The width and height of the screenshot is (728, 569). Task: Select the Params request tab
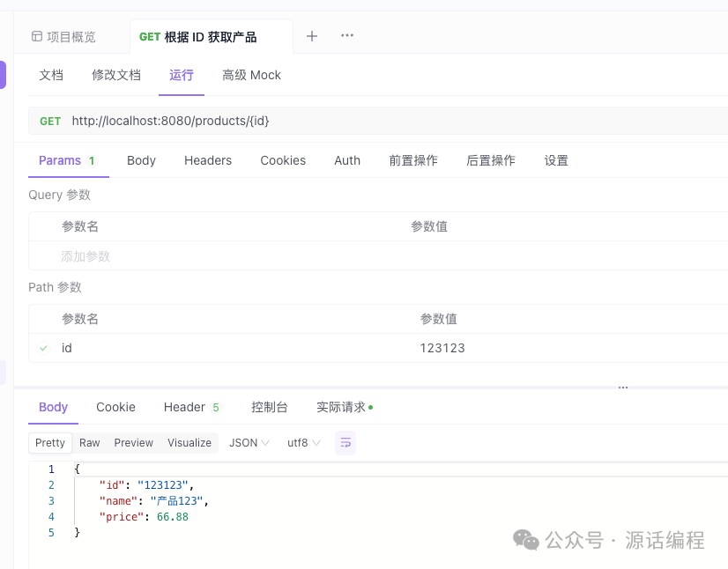click(68, 160)
